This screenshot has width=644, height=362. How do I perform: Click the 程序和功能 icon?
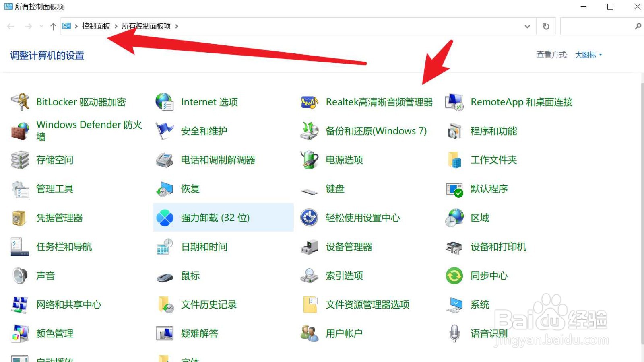454,131
